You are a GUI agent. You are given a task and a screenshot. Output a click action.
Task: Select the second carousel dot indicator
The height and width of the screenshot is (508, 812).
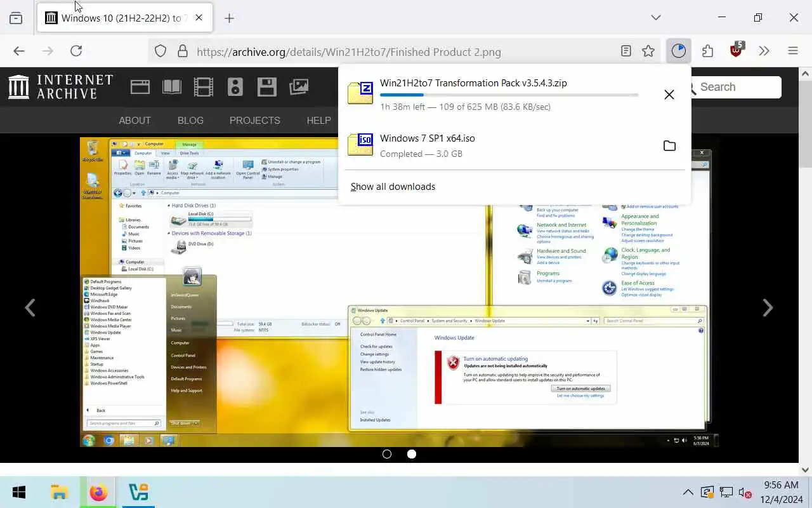pos(412,454)
